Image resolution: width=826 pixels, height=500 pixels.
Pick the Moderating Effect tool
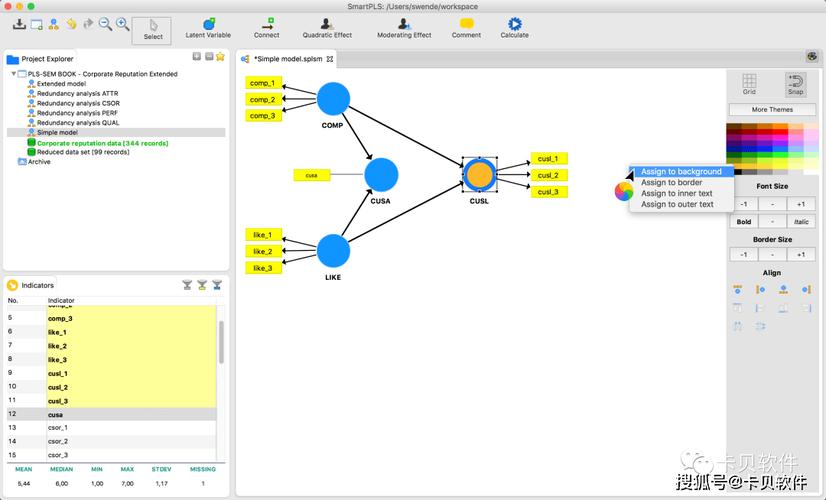[x=404, y=27]
